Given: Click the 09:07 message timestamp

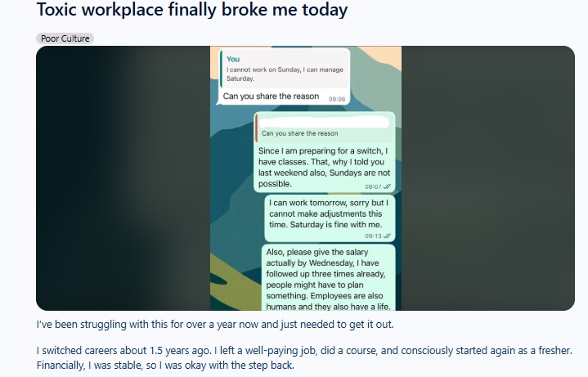Looking at the screenshot, I should tap(373, 186).
